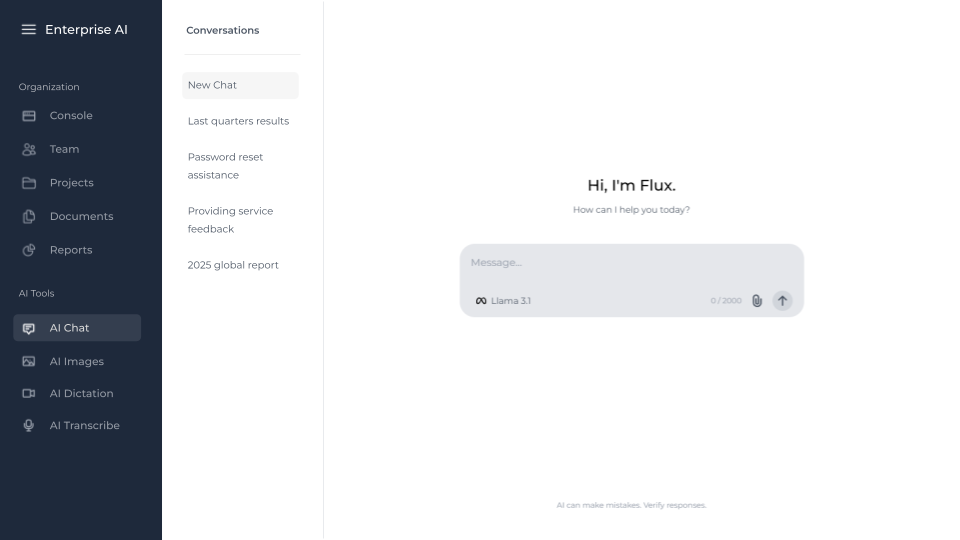The height and width of the screenshot is (540, 960).
Task: Open Password reset assistance conversation
Action: tap(226, 166)
